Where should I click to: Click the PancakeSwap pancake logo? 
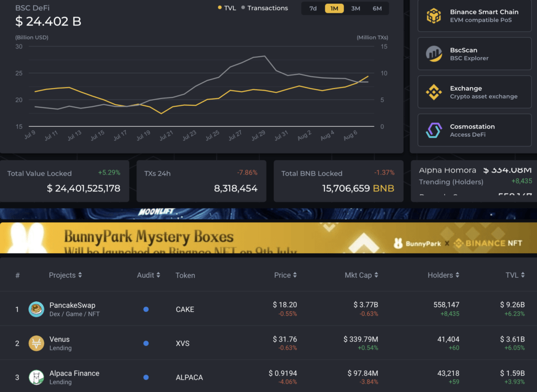point(36,309)
